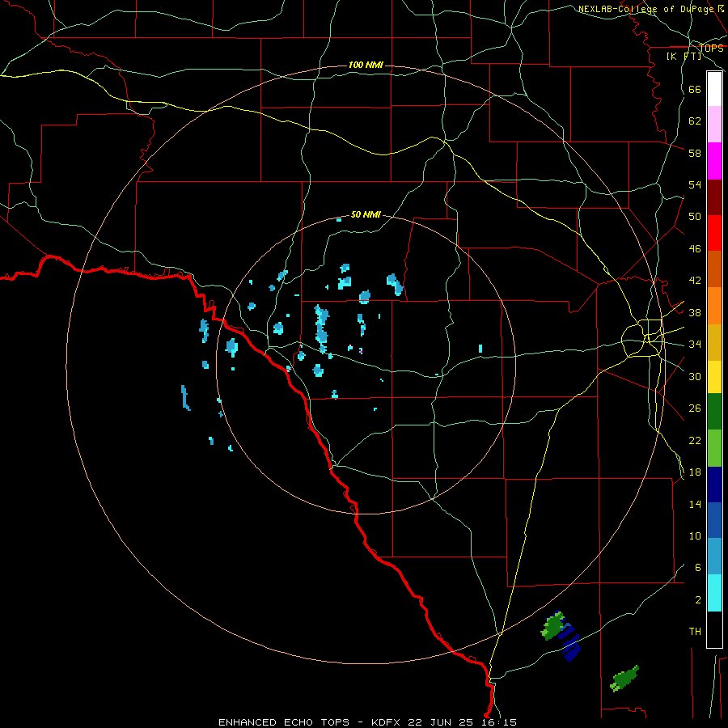This screenshot has width=728, height=728.
Task: Click the light green 22 kft swatch
Action: point(714,448)
